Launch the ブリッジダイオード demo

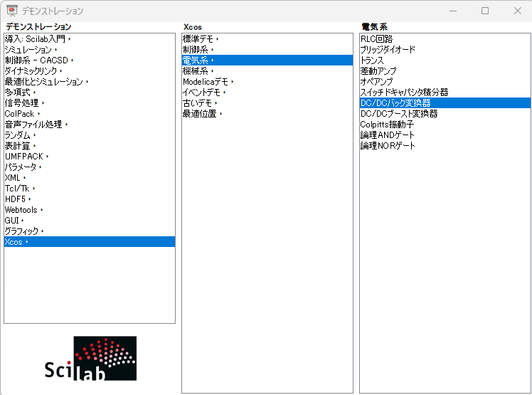(445, 50)
